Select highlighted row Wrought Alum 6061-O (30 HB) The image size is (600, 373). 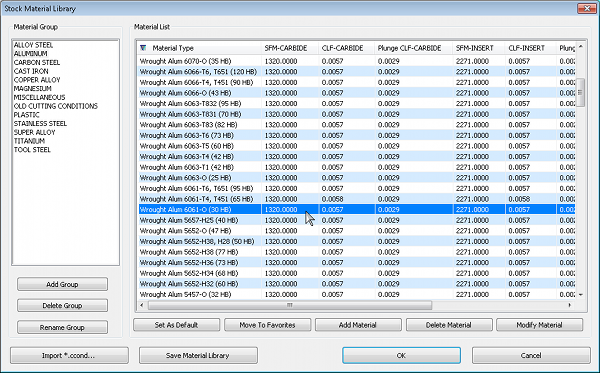click(x=356, y=210)
